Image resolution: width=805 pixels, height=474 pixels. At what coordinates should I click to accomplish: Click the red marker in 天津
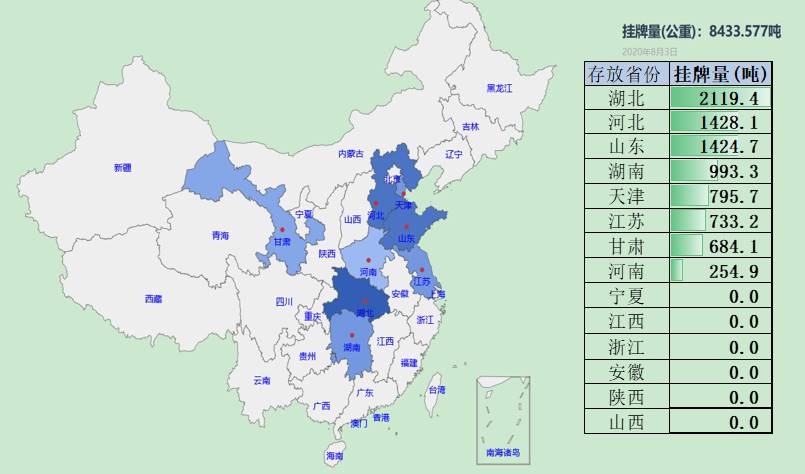[404, 194]
